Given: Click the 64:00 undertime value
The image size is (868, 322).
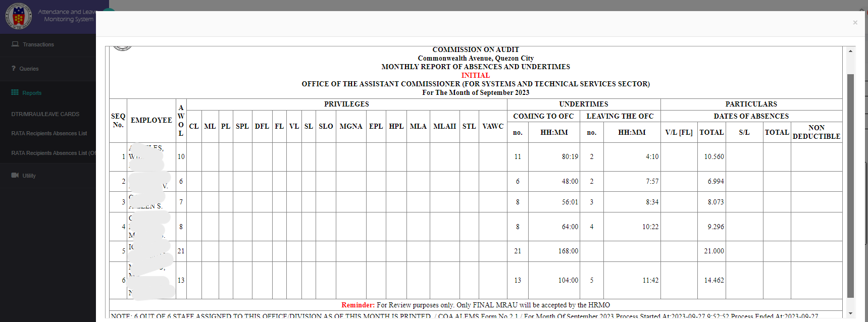Looking at the screenshot, I should coord(570,227).
